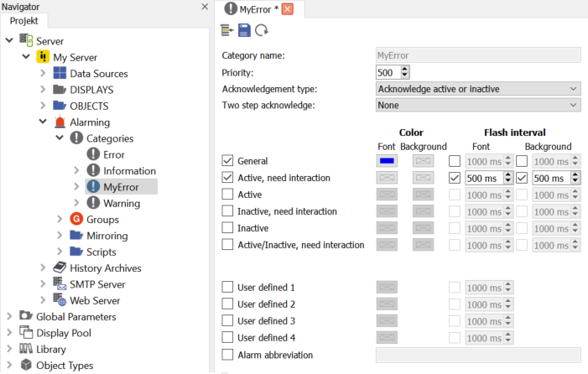Uncheck the General checkbox
588x374 pixels.
click(227, 160)
